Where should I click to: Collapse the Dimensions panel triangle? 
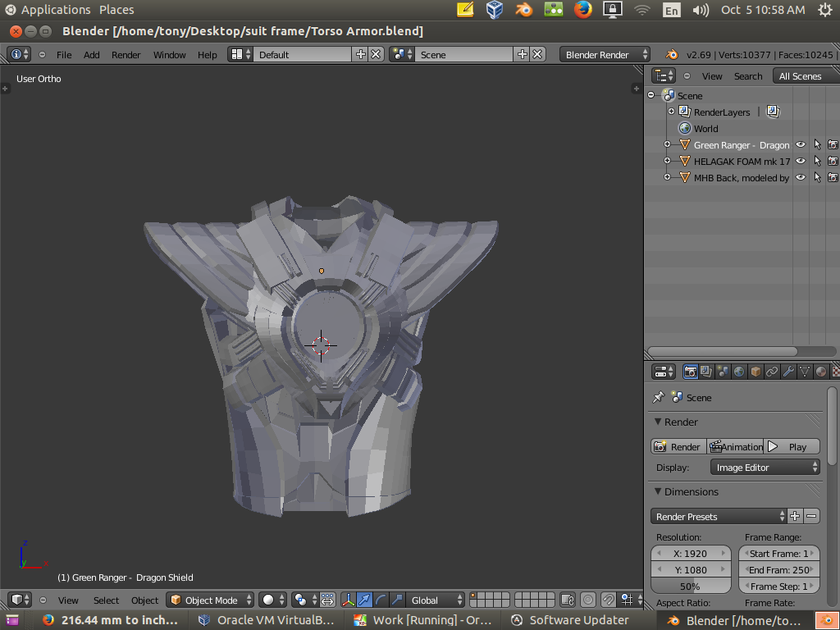pyautogui.click(x=658, y=491)
